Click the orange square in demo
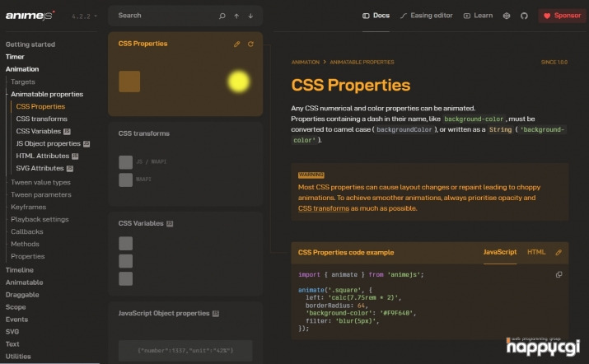This screenshot has height=364, width=589. click(x=129, y=82)
